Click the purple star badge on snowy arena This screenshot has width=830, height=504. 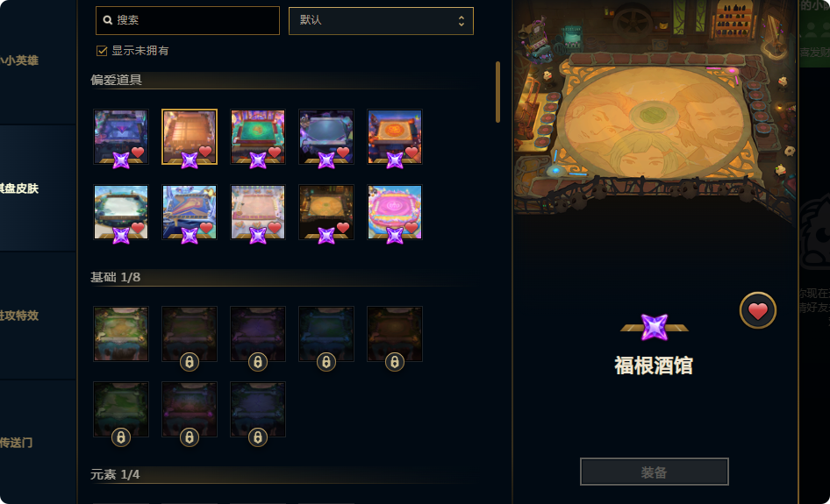[x=121, y=235]
